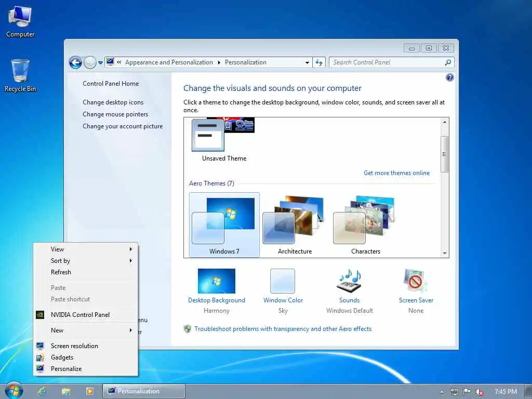The image size is (532, 399).
Task: Click Appearance and Personalization in breadcrumb
Action: pyautogui.click(x=169, y=62)
